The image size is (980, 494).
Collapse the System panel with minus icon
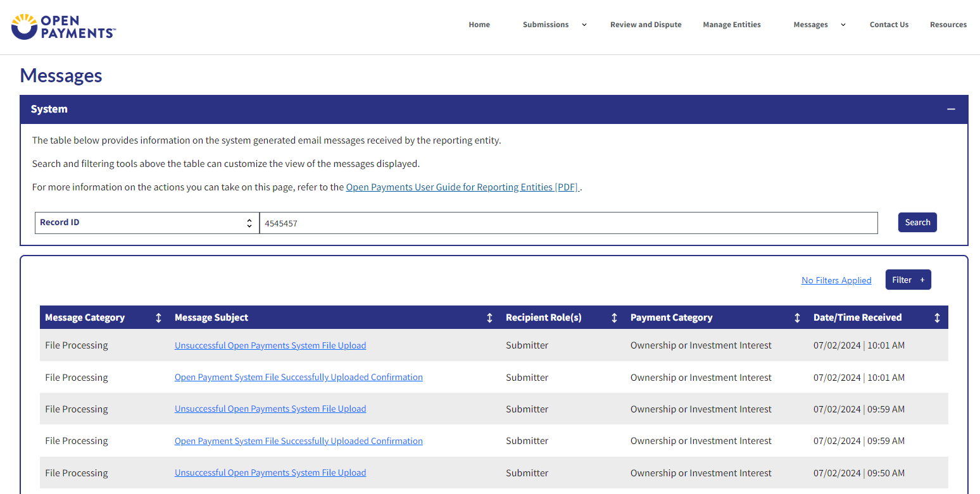(951, 109)
